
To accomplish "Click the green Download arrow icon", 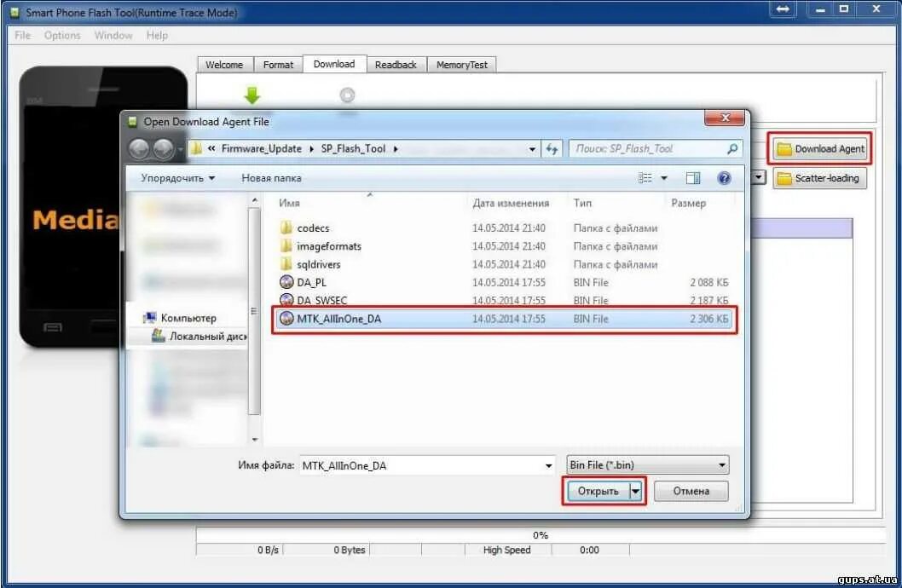I will [x=252, y=95].
